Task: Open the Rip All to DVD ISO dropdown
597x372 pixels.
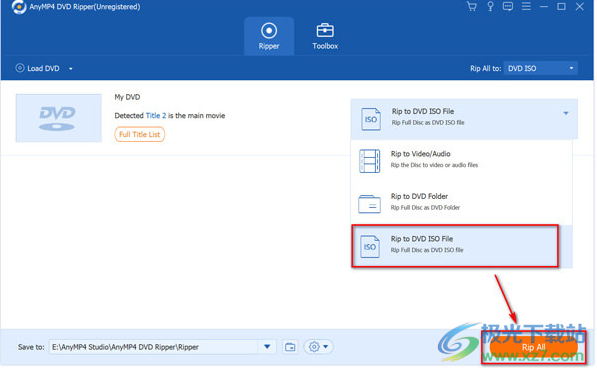Action: [540, 69]
